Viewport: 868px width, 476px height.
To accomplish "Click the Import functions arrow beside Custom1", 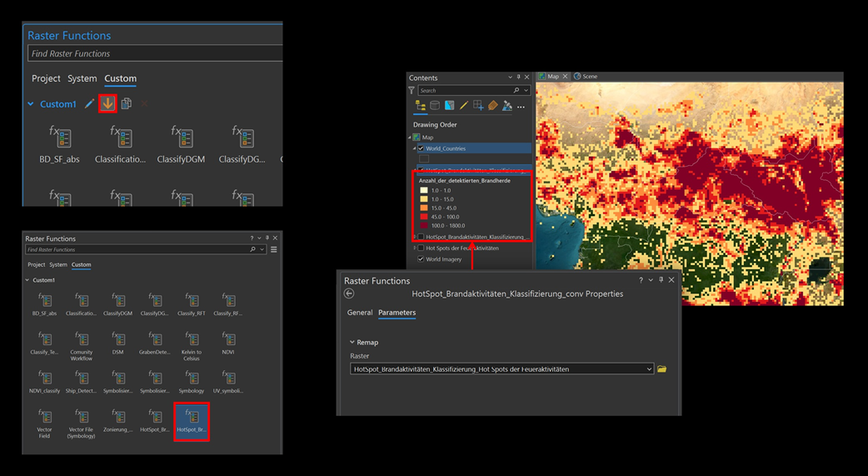I will pos(107,103).
